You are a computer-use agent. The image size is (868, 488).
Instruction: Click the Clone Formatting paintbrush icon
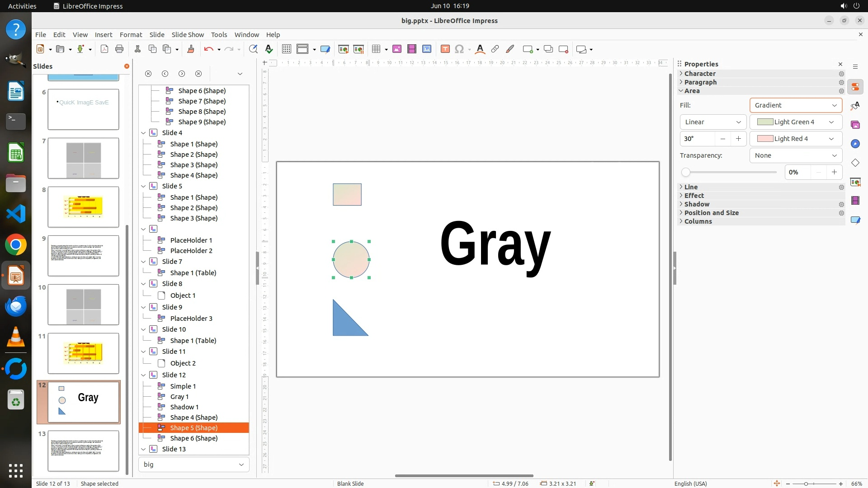(190, 49)
